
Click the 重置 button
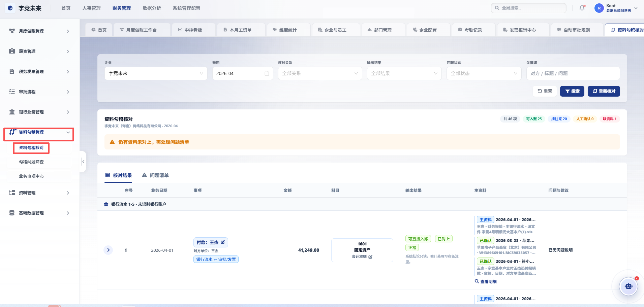(x=545, y=91)
